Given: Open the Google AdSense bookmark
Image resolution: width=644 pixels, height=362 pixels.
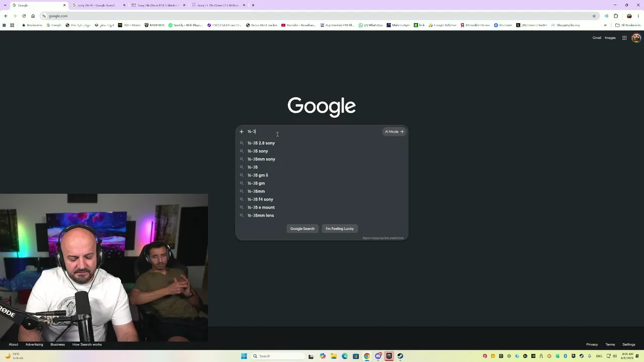Looking at the screenshot, I should click(442, 25).
